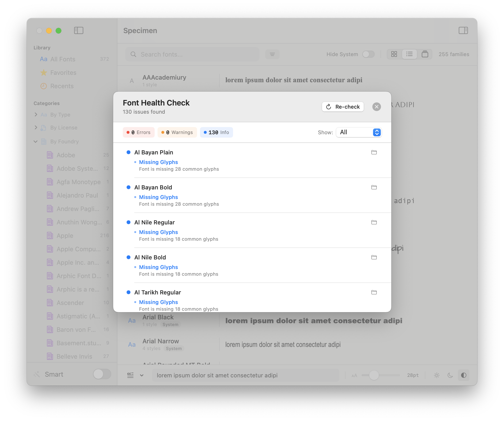
Task: Turn on the Smart collections switch
Action: point(102,374)
